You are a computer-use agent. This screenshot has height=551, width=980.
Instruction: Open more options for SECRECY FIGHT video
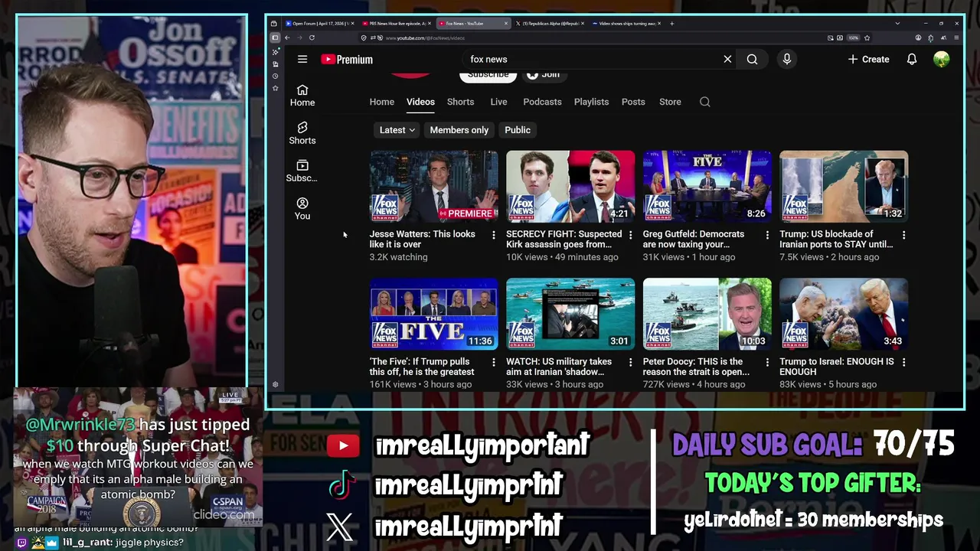click(x=630, y=235)
